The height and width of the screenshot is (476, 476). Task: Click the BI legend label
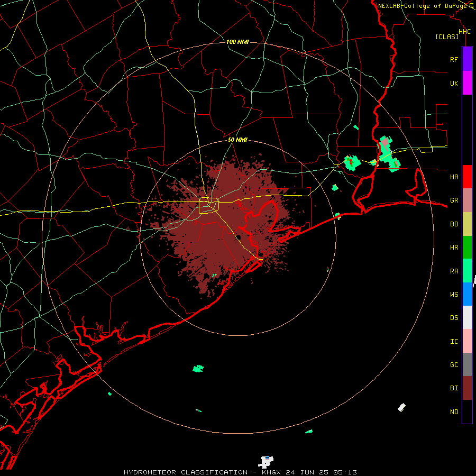[454, 388]
